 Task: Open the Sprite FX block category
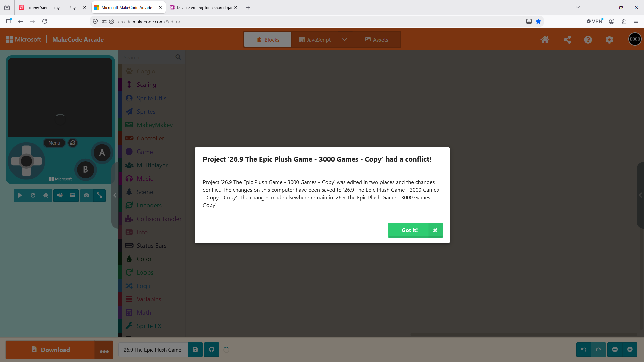point(151,326)
